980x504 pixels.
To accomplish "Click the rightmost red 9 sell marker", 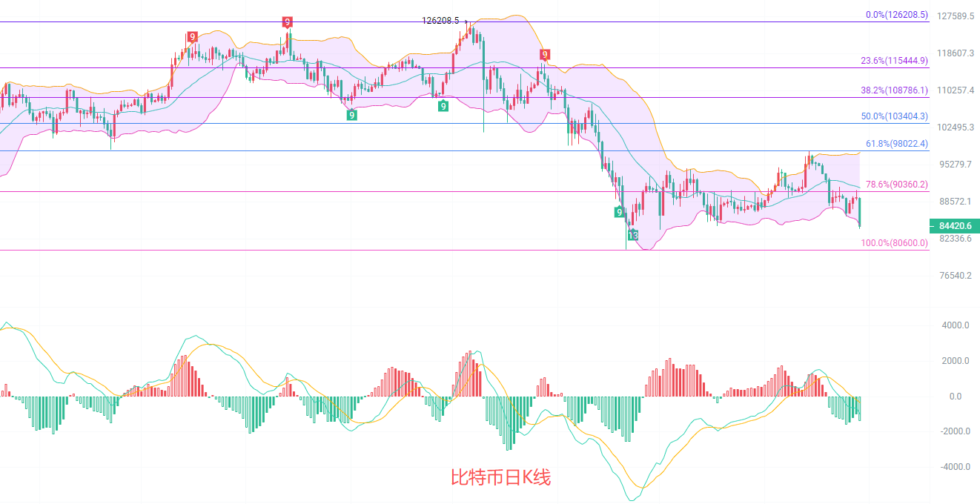I will (545, 54).
